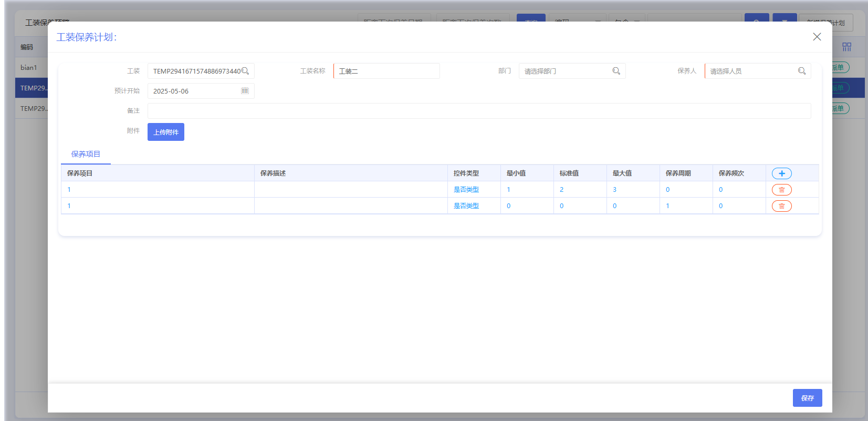This screenshot has height=421, width=868.
Task: Open 请选择人员 person selector
Action: pos(758,71)
